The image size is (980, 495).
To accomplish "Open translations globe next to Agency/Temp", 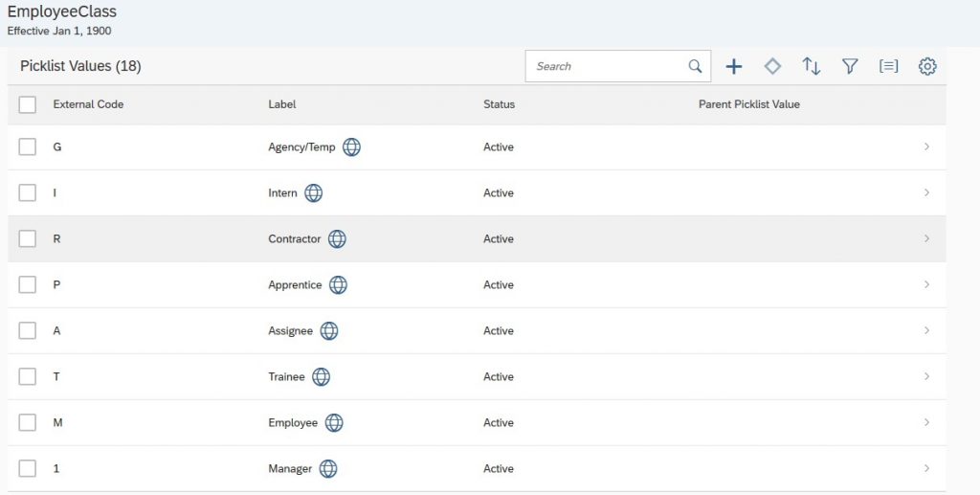I will click(351, 146).
